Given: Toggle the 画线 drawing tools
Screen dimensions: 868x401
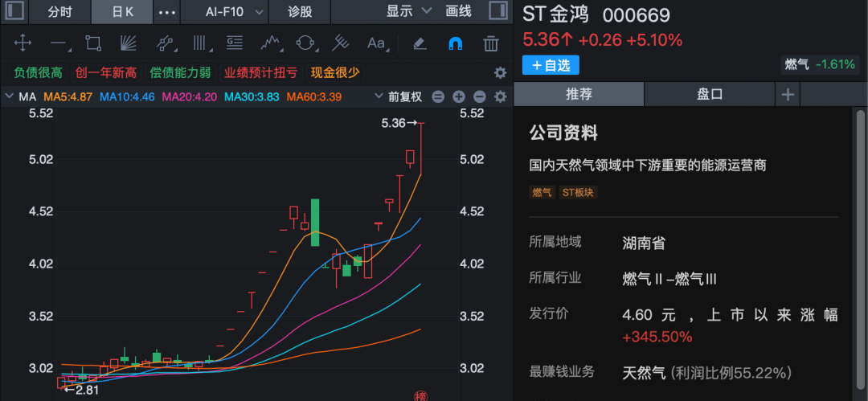Looking at the screenshot, I should [x=458, y=11].
